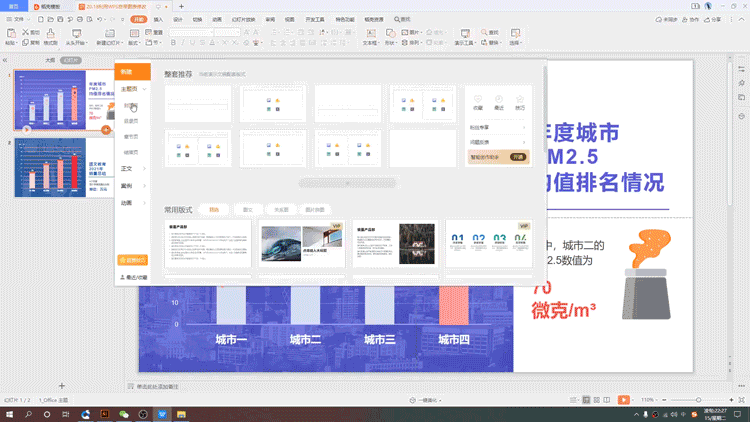This screenshot has height=422, width=750.
Task: Open the Slide Show (幻灯片放映) ribbon tab
Action: pos(243,20)
